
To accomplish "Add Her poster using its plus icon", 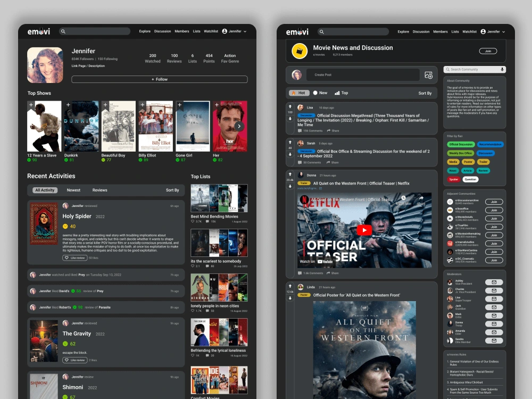I will point(217,105).
